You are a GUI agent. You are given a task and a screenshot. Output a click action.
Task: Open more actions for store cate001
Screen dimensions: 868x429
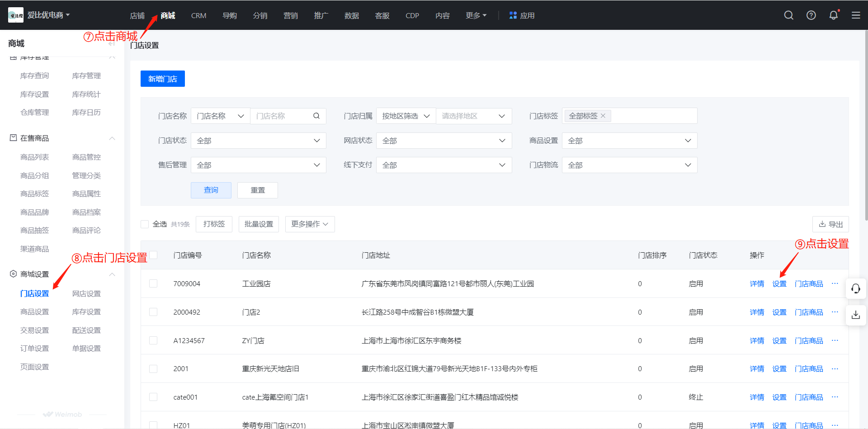point(835,397)
